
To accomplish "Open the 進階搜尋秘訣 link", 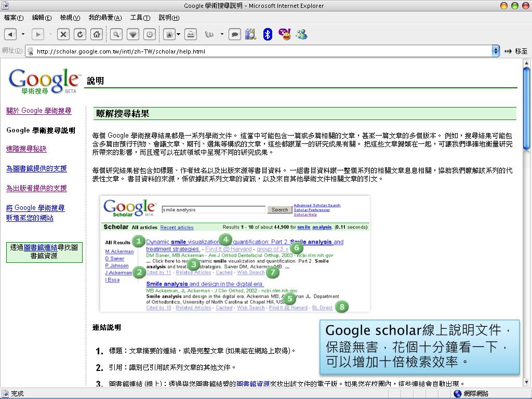I will [26, 149].
